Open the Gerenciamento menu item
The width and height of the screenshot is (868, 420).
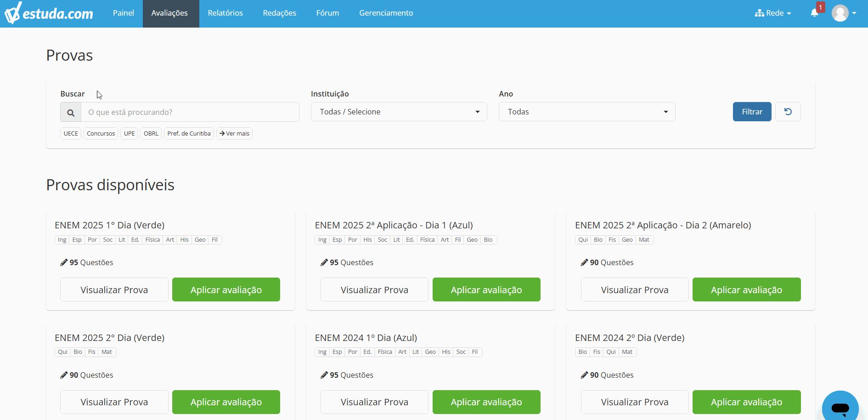pyautogui.click(x=386, y=13)
